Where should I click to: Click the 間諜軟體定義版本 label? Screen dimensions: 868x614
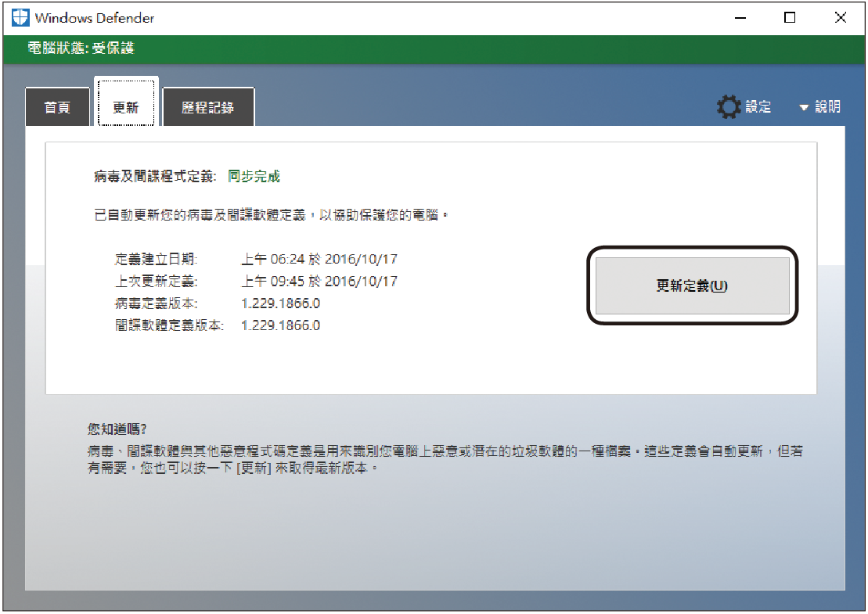[169, 325]
